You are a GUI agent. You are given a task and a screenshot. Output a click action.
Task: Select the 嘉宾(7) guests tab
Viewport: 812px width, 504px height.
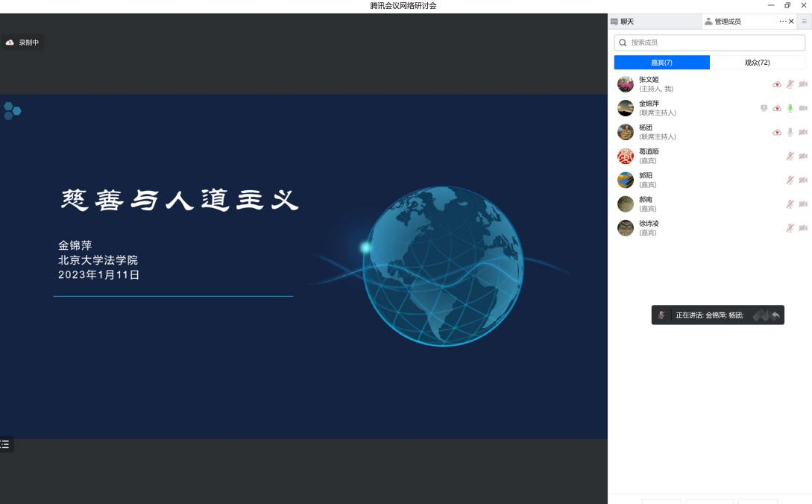coord(661,63)
